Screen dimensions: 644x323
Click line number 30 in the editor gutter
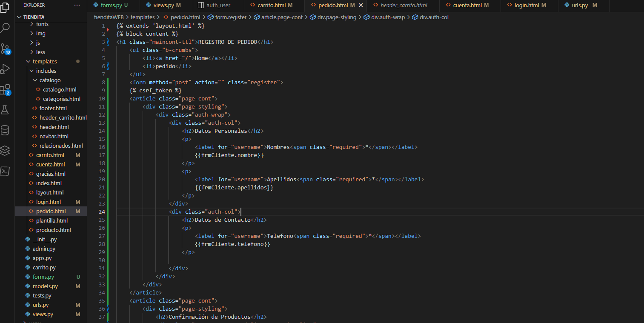[102, 260]
